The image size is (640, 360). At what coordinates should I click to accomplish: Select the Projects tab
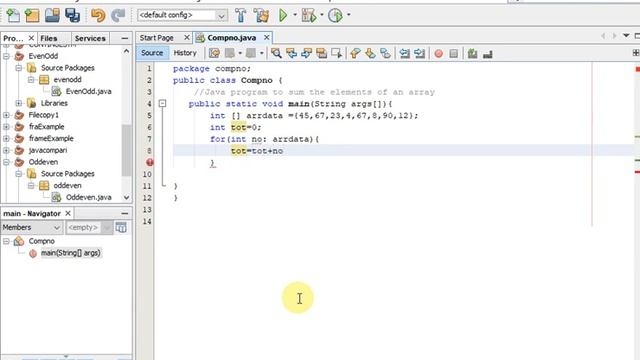(x=13, y=38)
